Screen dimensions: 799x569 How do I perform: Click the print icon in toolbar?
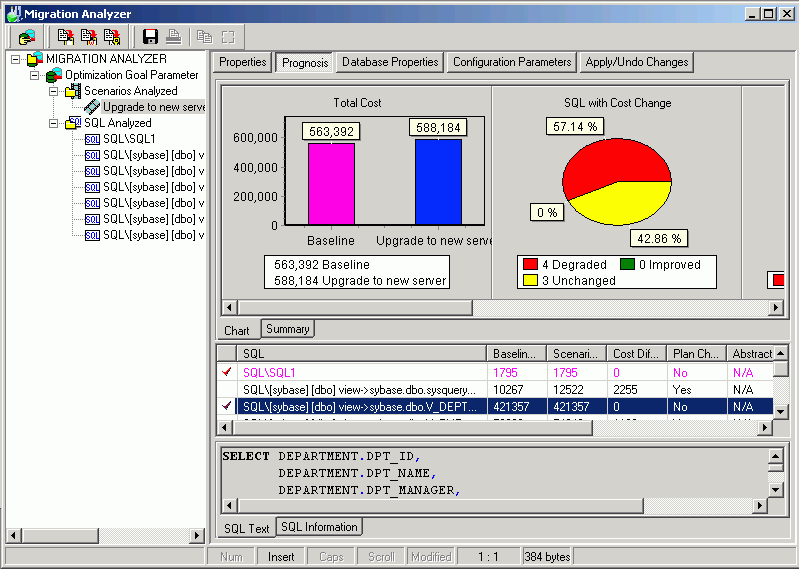(x=172, y=37)
